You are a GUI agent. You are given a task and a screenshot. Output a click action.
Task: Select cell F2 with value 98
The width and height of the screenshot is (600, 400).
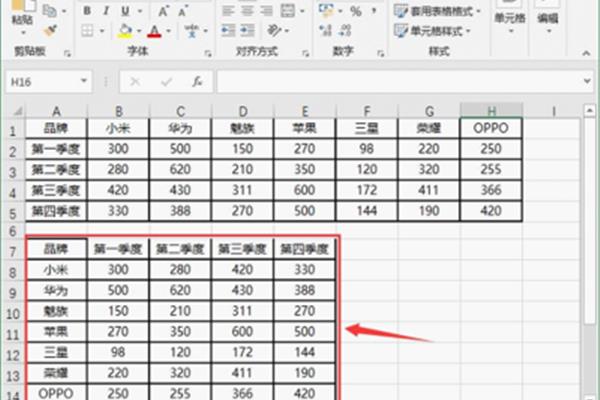click(x=367, y=149)
